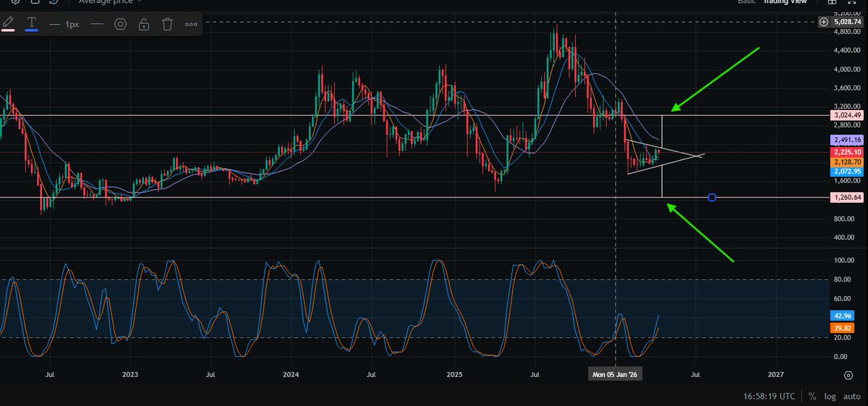Switch to the Basic chart tab
The image size is (868, 406).
[746, 2]
